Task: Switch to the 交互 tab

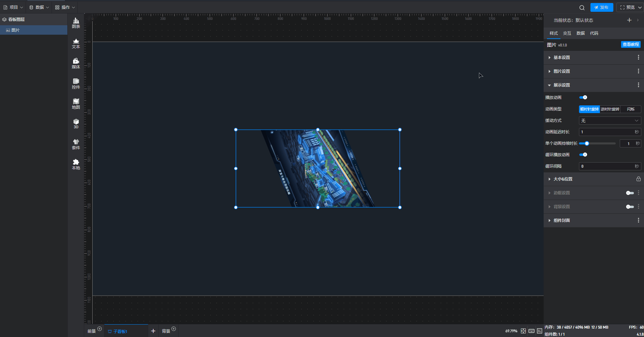Action: [x=567, y=33]
